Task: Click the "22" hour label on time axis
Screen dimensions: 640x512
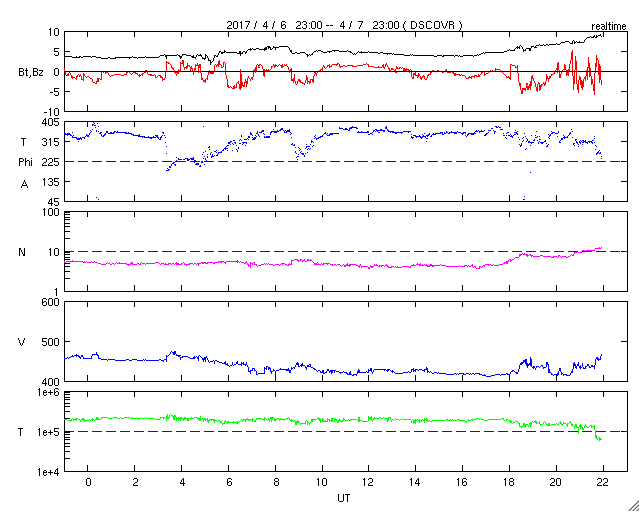Action: coord(602,482)
